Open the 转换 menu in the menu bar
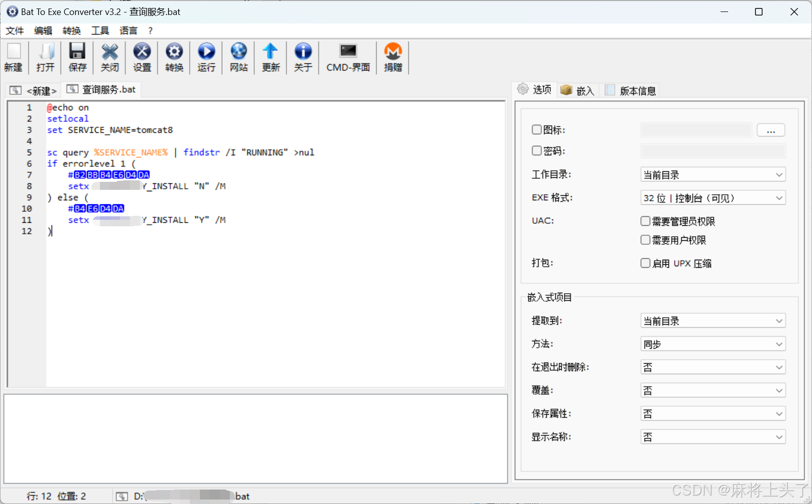 tap(71, 30)
